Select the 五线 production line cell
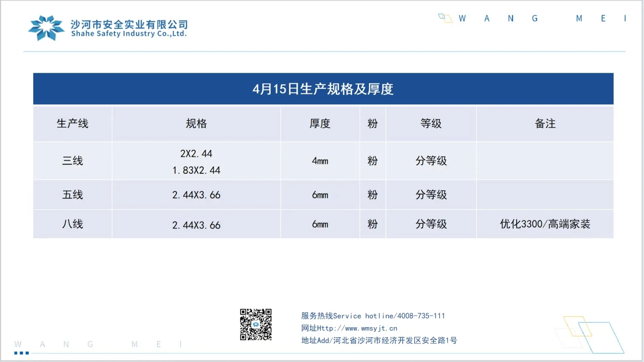 click(72, 195)
